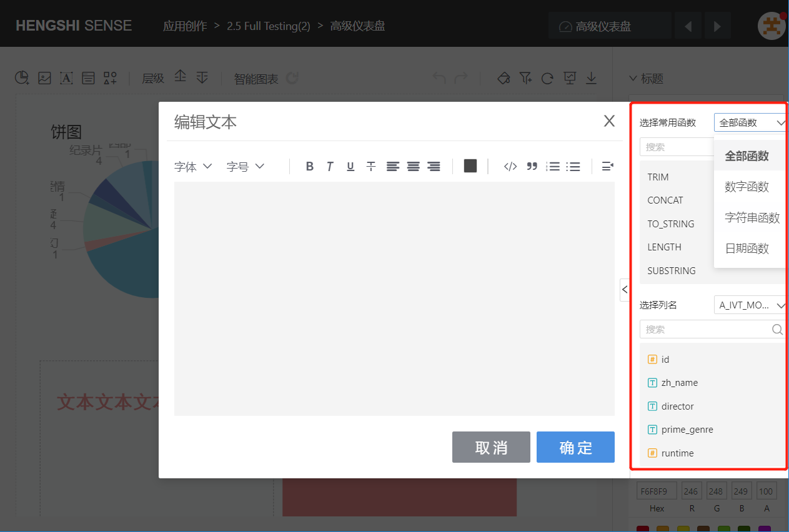Screen dimensions: 789x532
Task: Click the column search magnifier icon
Action: (x=777, y=329)
